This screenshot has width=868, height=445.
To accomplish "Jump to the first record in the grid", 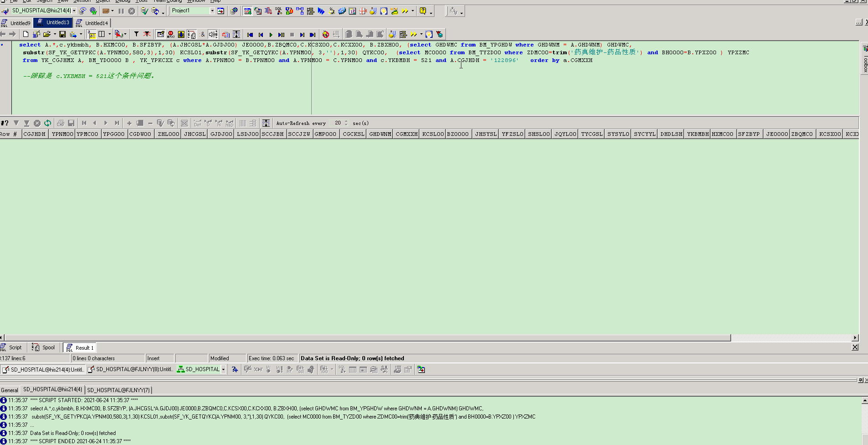I will point(84,123).
